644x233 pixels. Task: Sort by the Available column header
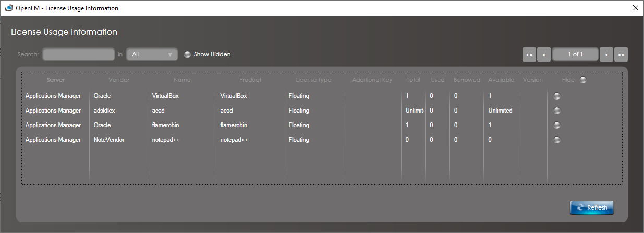[x=501, y=80]
